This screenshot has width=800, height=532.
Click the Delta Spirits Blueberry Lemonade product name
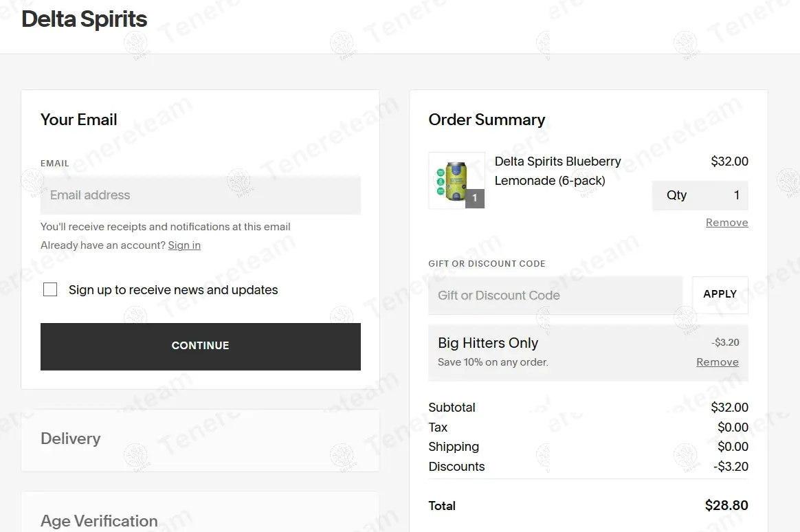coord(557,171)
